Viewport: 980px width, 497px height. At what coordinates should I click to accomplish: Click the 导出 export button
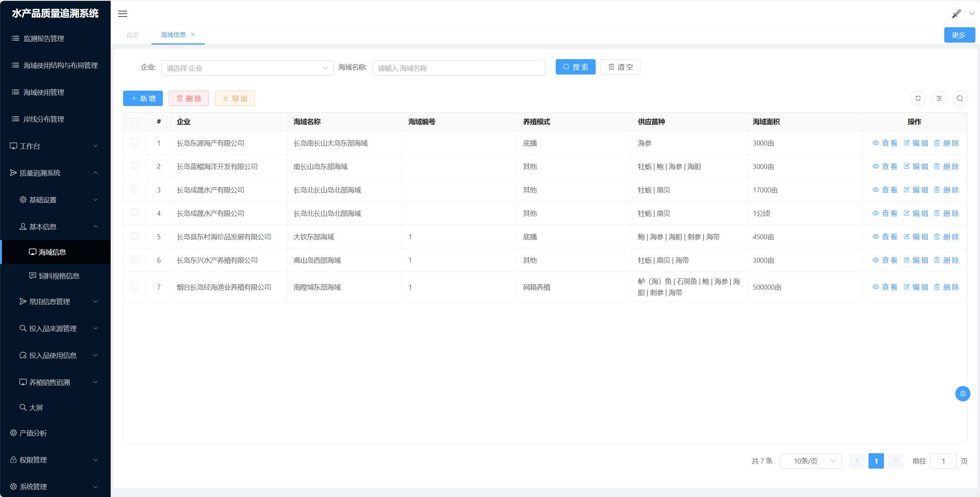point(234,98)
